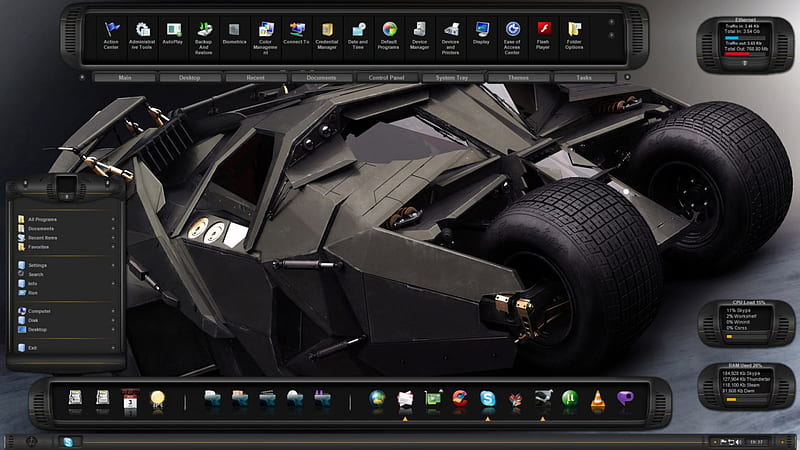Launch the globe web browser in bottom dock
This screenshot has height=450, width=800.
point(378,398)
